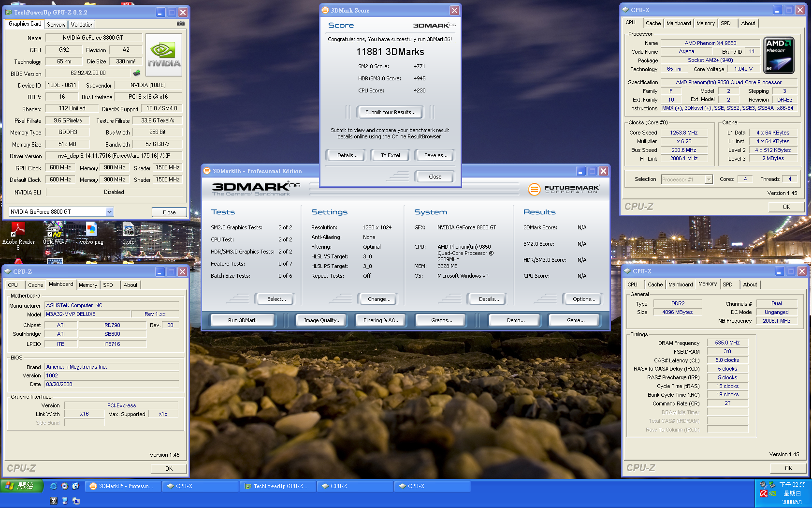Click the third quick launch icon, top row

[75, 486]
